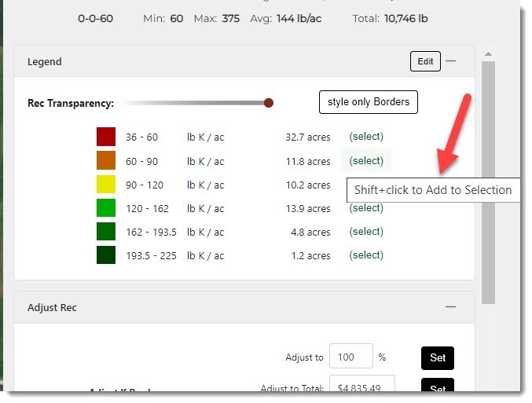Viewport: 532px width, 403px height.
Task: Click the 162 - 193.5 color swatch
Action: (106, 232)
